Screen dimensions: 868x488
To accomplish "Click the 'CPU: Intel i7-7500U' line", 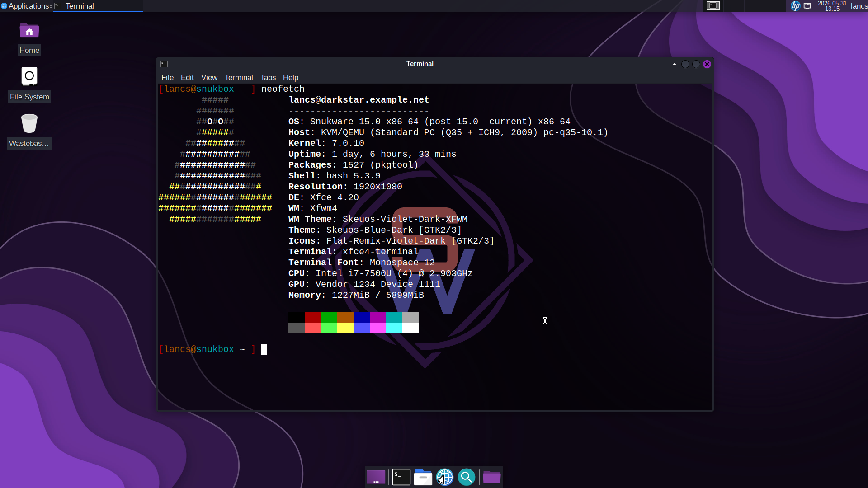I will point(381,273).
